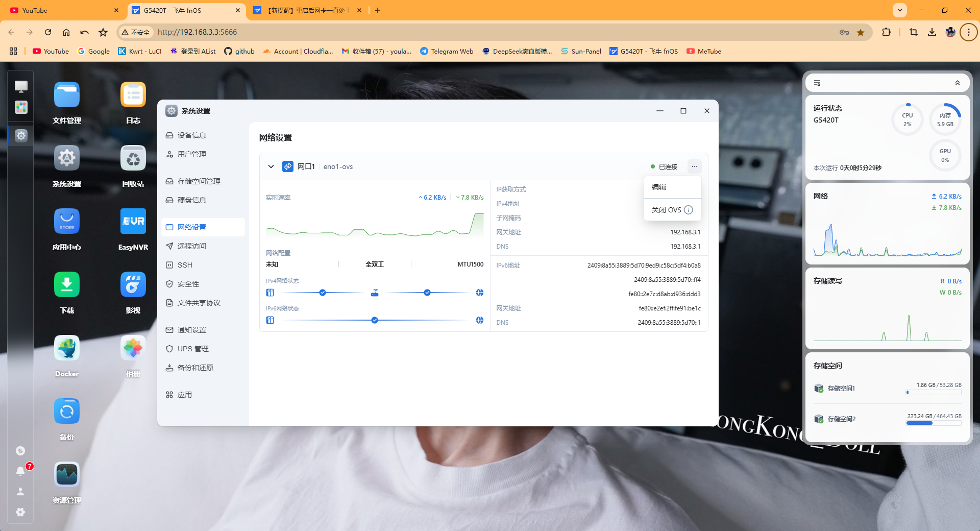980x531 pixels.
Task: Open the user account icon in the dock
Action: [20, 492]
